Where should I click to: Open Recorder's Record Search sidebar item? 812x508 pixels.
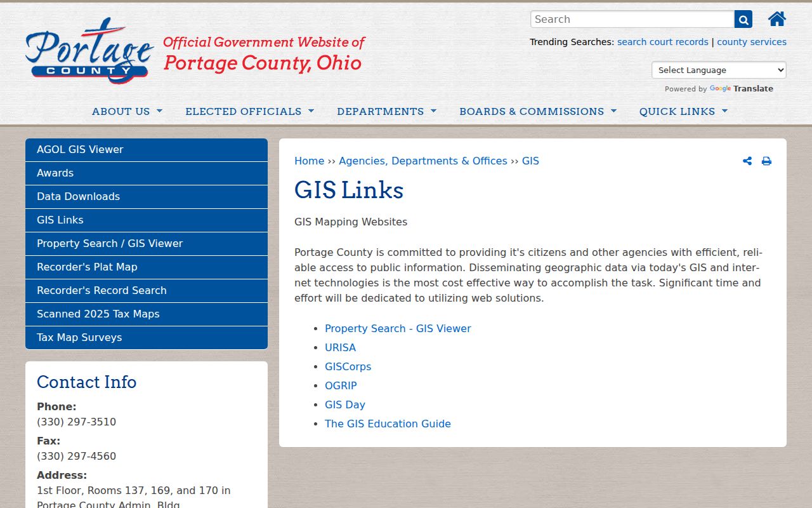147,291
